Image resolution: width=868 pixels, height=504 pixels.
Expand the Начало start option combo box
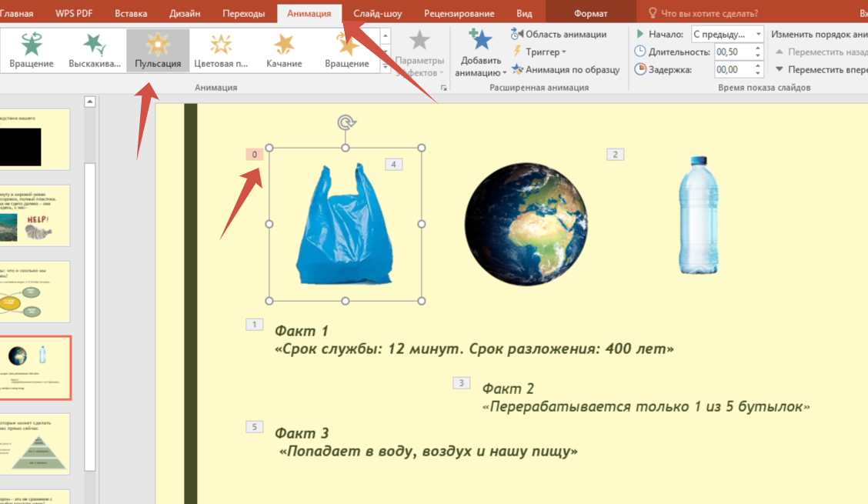point(759,34)
